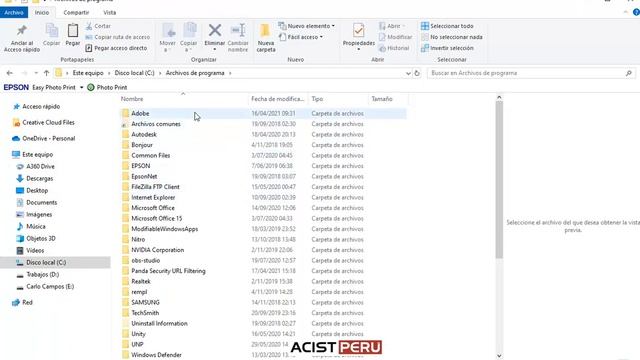Click the up one level arrow
The image size is (640, 360).
point(47,73)
